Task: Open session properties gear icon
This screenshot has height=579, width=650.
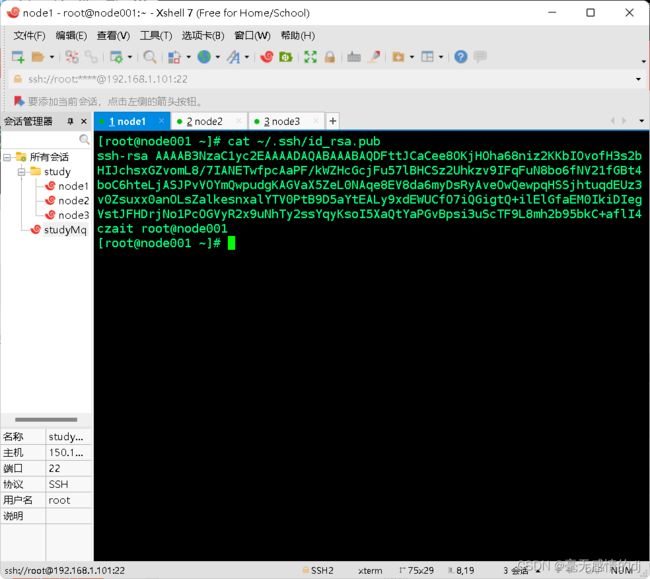Action: coord(116,57)
